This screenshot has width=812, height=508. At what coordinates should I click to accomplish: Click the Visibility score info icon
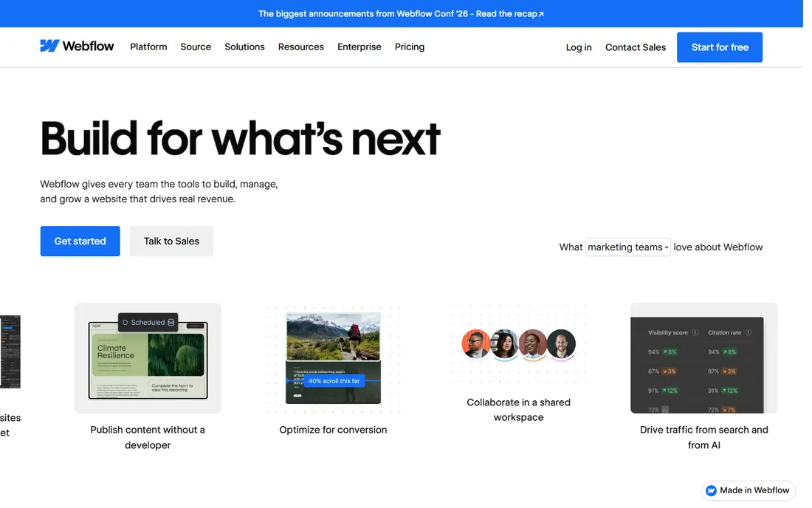[x=695, y=332]
